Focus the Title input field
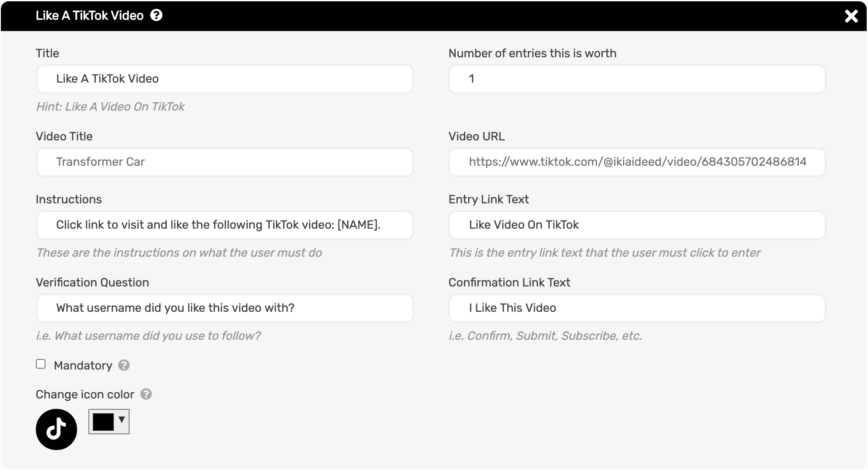 click(225, 79)
